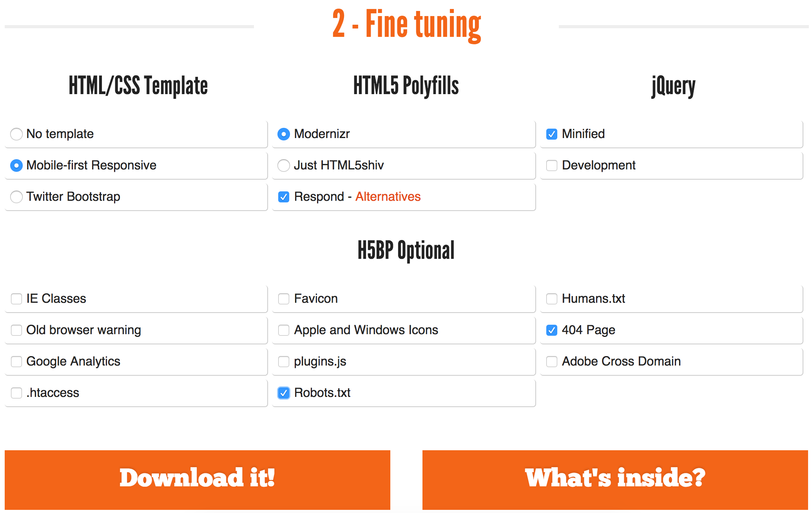The height and width of the screenshot is (513, 812).
Task: Select the Twitter Bootstrap option
Action: 15,196
